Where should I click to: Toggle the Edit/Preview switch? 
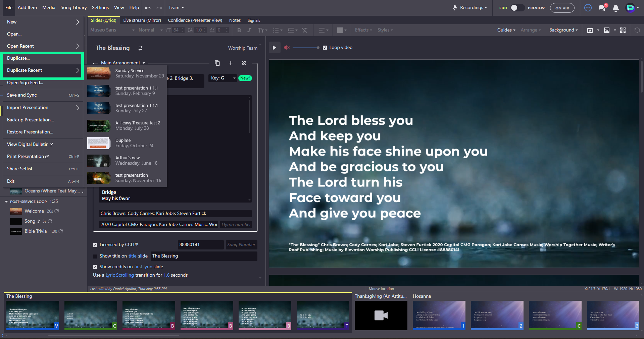pyautogui.click(x=517, y=8)
